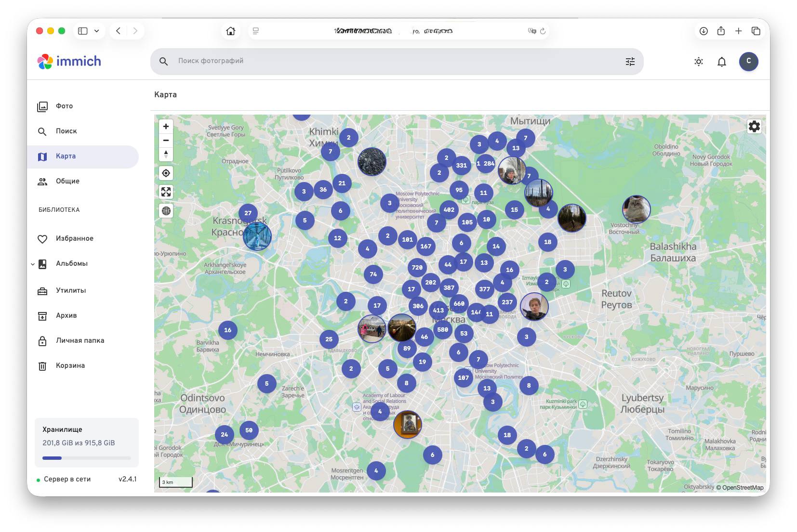This screenshot has width=797, height=532.
Task: Click the Сервер в сети status
Action: [67, 480]
